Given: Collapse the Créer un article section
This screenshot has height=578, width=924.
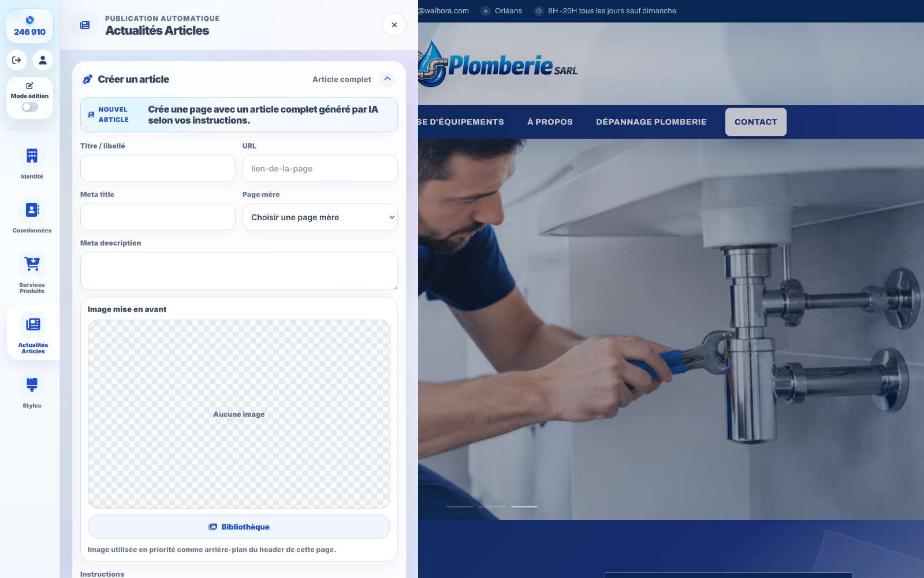Looking at the screenshot, I should point(388,79).
